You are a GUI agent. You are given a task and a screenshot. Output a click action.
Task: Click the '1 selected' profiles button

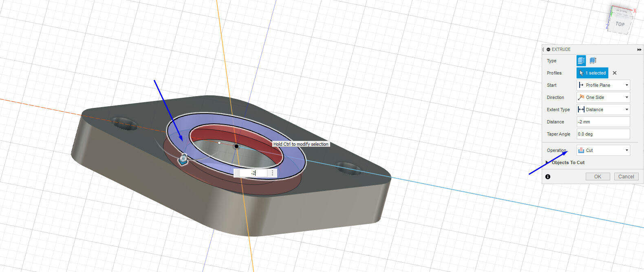pyautogui.click(x=592, y=73)
